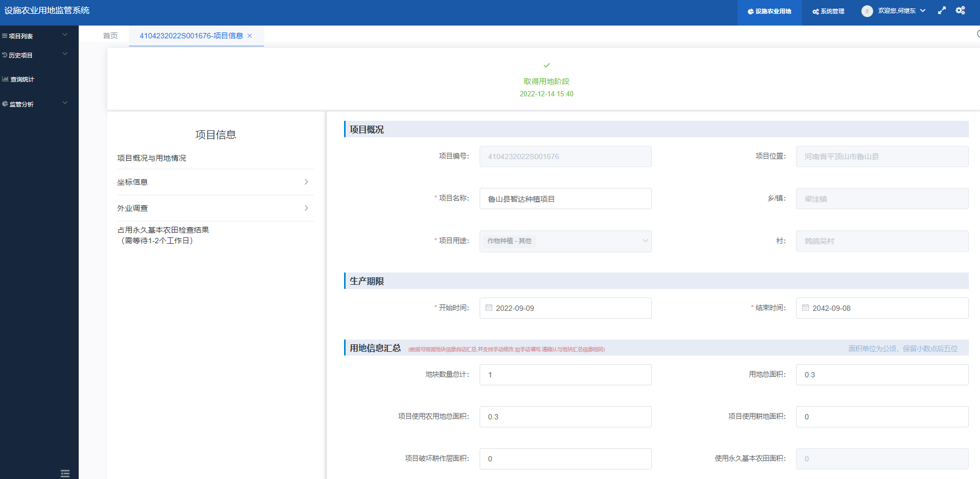Click the 开始时间 date field
Screen dimensions: 980x479
[565, 308]
